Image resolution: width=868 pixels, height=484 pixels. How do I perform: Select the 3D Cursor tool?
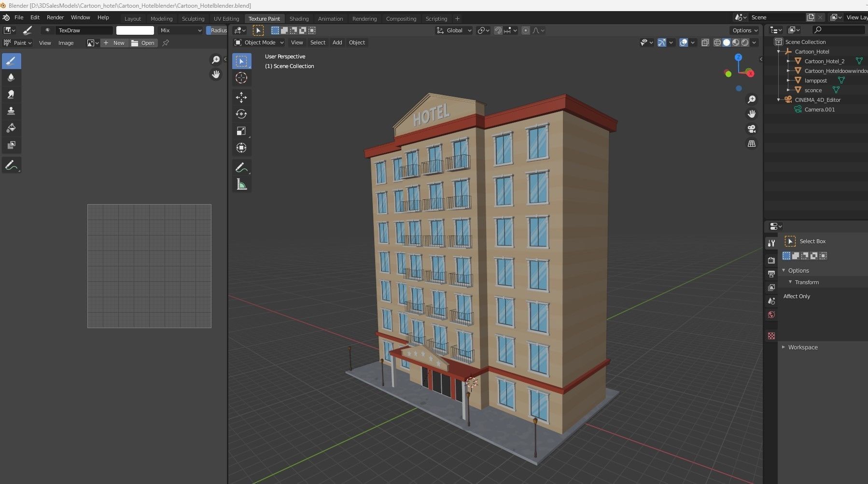point(241,78)
